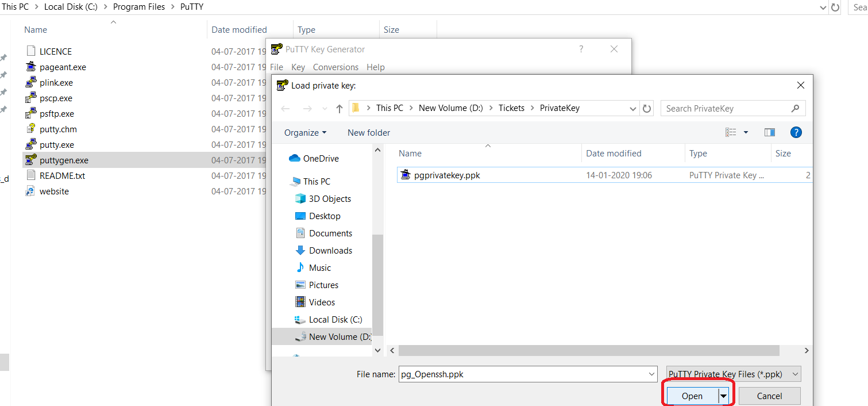Open the Organize dropdown menu
The image size is (868, 406).
coord(305,133)
